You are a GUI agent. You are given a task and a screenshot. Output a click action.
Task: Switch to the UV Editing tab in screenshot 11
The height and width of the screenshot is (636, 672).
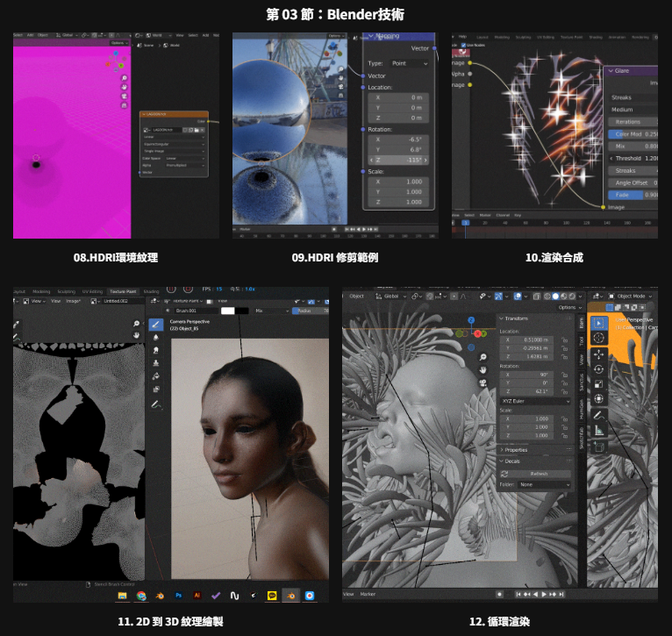pos(92,291)
